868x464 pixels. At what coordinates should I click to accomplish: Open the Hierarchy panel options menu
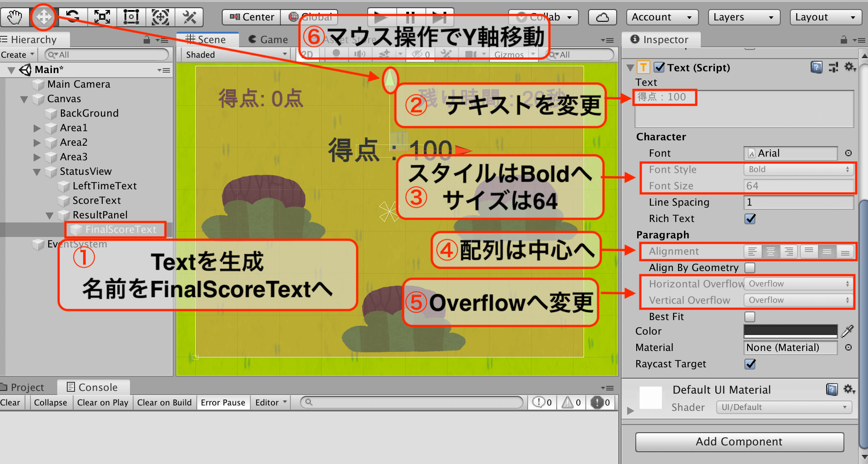[x=162, y=40]
